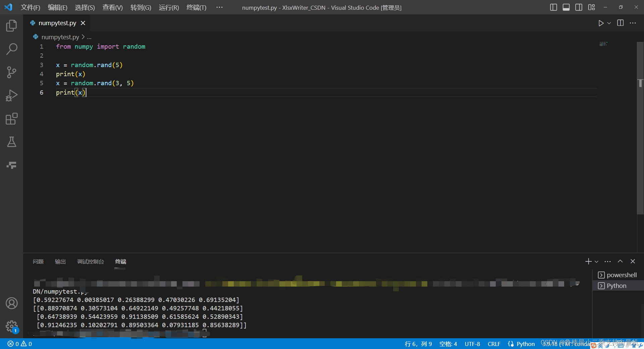Click the terminal output row beginning 0.59227674

tap(136, 300)
